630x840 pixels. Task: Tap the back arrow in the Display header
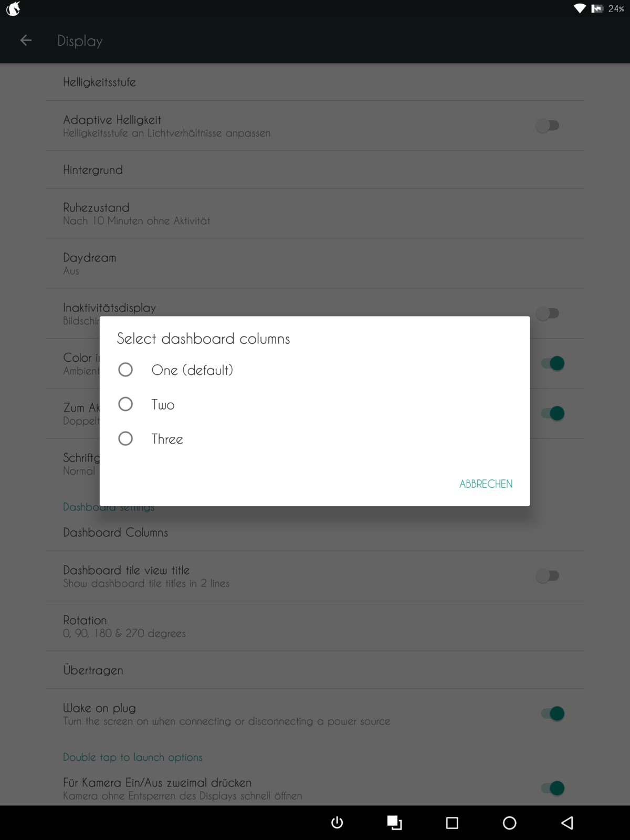[x=26, y=40]
